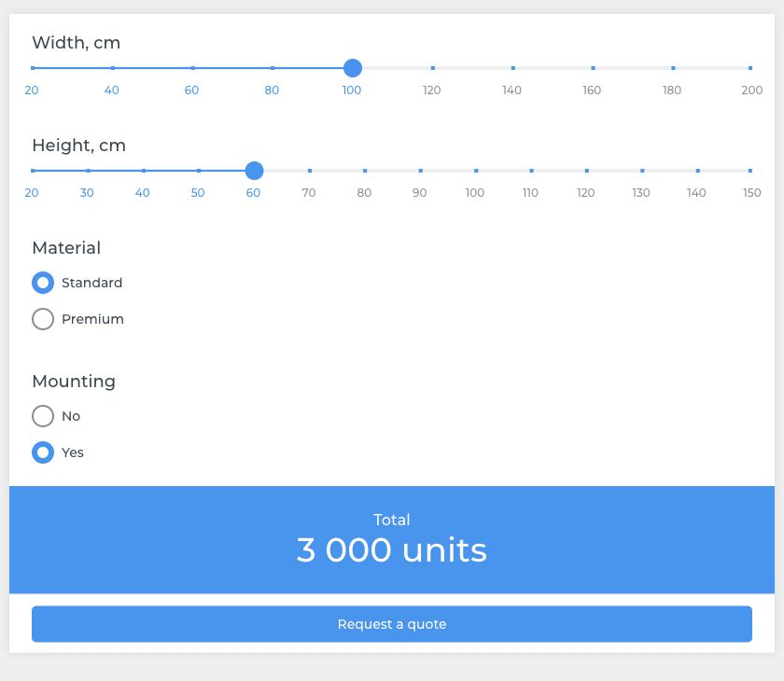Click the Height label 150

tap(751, 193)
